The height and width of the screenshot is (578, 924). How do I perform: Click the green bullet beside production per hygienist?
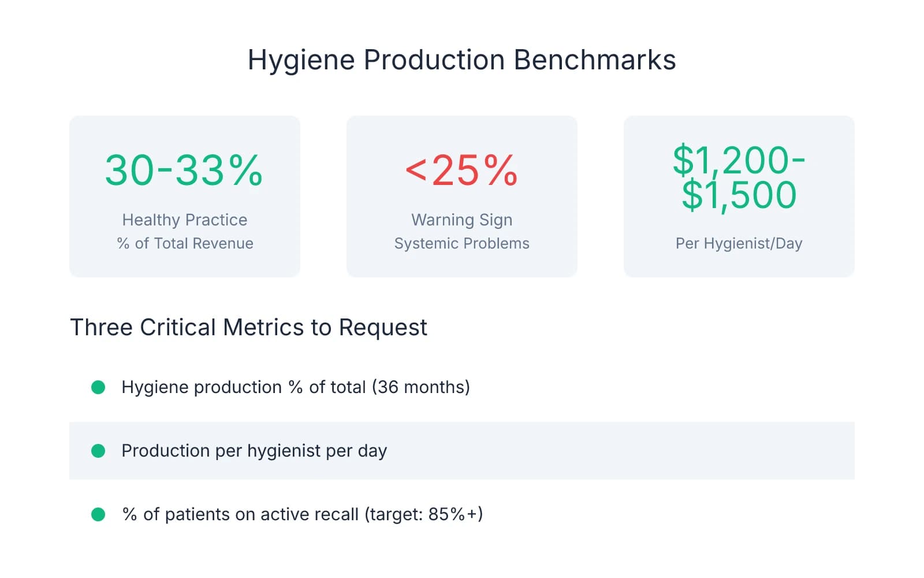pyautogui.click(x=99, y=451)
